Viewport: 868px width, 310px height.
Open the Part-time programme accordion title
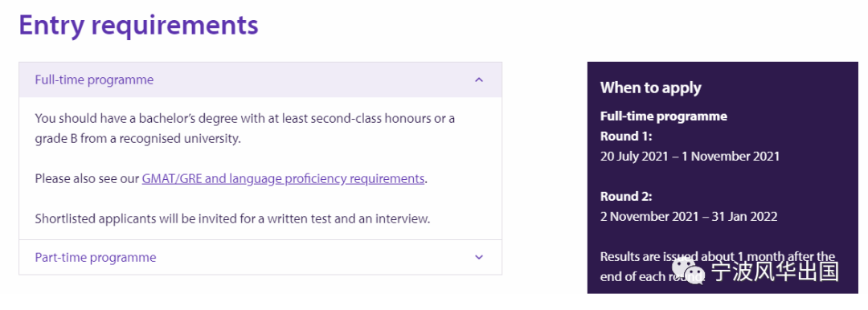click(x=95, y=258)
